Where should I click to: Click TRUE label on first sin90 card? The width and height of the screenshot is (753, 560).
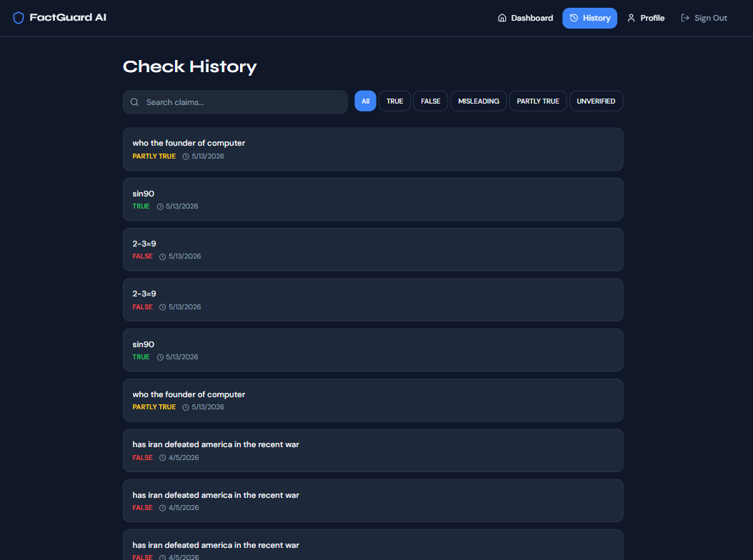tap(141, 206)
